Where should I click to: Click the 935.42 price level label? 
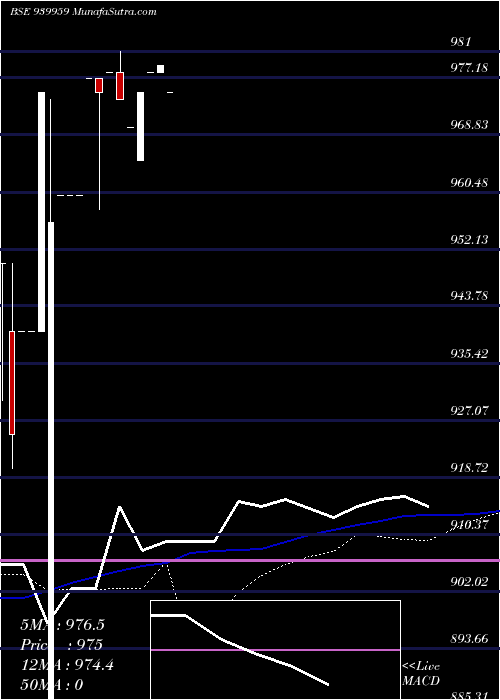click(469, 354)
